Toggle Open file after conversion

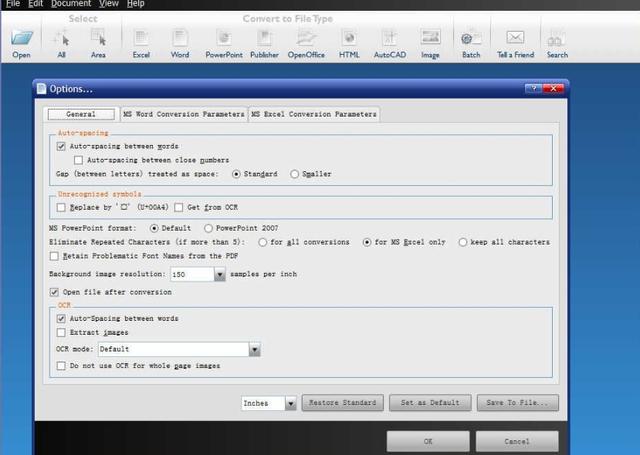(54, 292)
